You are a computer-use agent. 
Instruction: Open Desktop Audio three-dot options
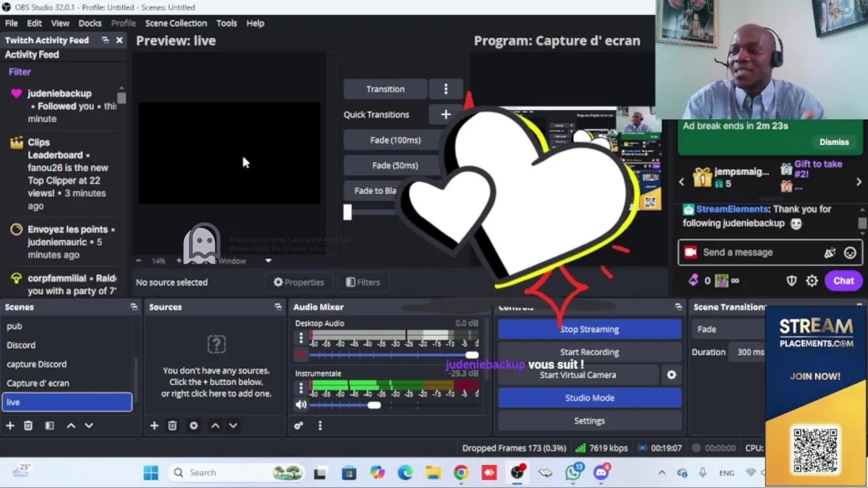point(301,338)
